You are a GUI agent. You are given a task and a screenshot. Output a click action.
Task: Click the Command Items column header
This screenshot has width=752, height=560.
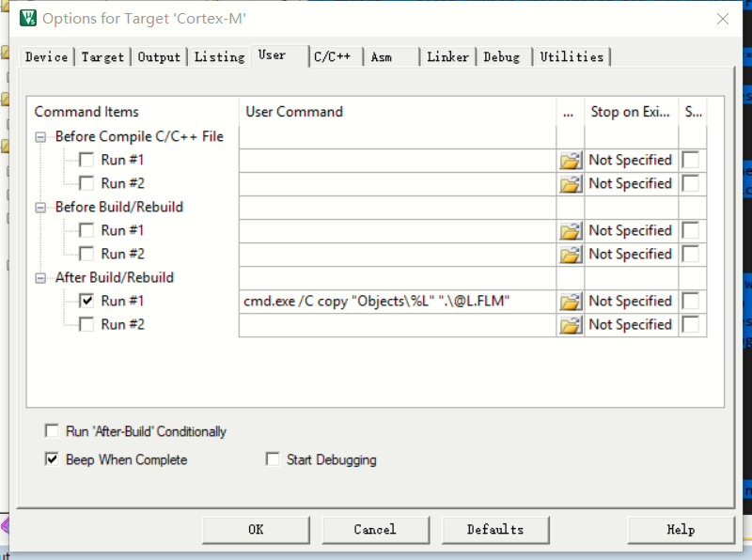tap(133, 112)
